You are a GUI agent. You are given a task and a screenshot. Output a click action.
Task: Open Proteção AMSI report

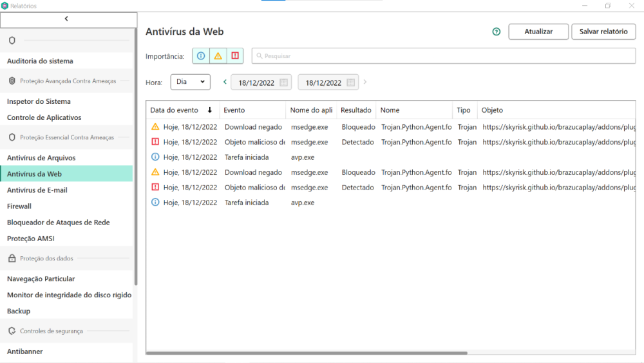[x=30, y=239]
